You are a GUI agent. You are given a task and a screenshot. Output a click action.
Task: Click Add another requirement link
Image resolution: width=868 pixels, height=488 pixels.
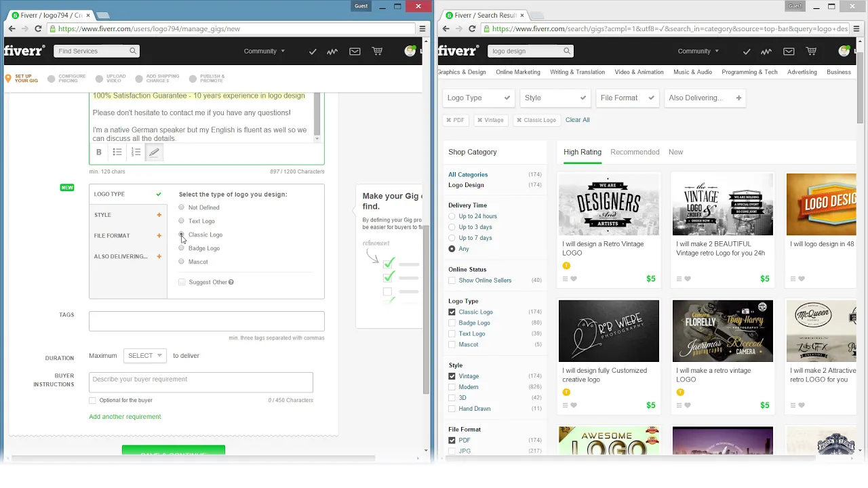tap(125, 417)
